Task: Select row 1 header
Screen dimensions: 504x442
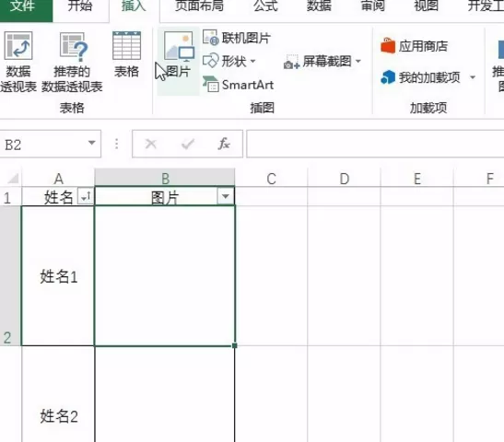Action: point(11,196)
